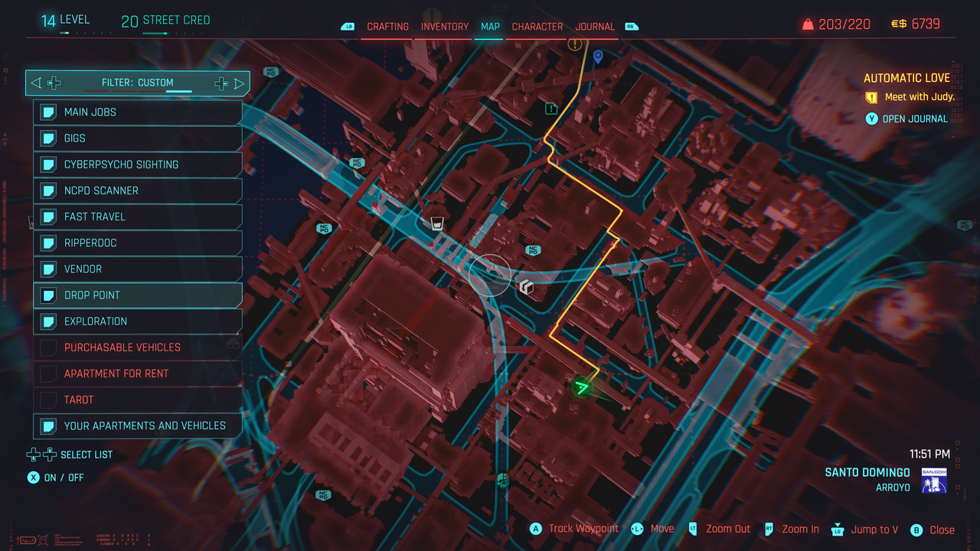This screenshot has width=980, height=551.
Task: Select the blue waypoint pin at the top
Action: 597,56
